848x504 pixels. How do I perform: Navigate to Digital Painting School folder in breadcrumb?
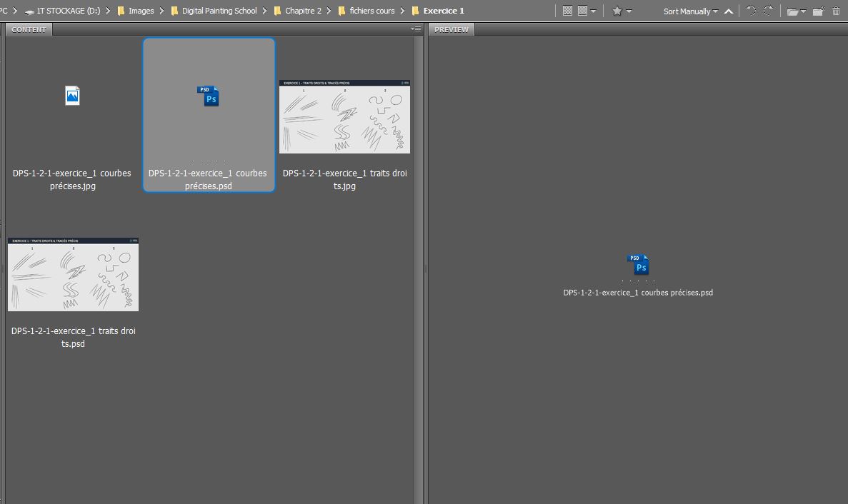tap(219, 11)
